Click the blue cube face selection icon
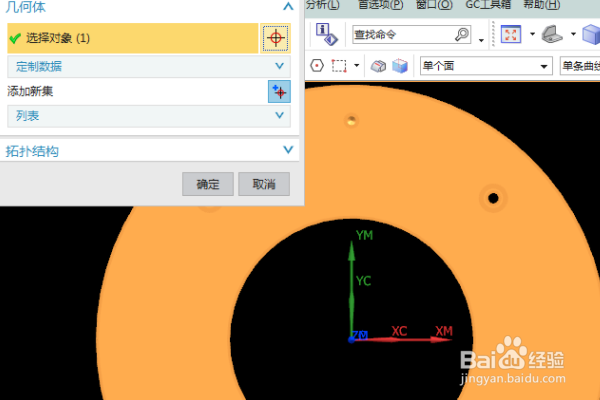The width and height of the screenshot is (600, 400). [x=400, y=66]
